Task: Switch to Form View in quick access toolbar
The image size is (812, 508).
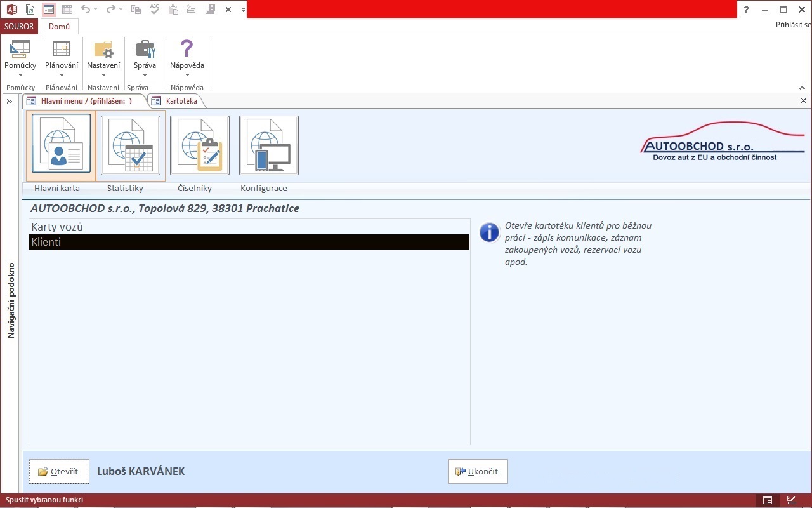Action: click(49, 10)
